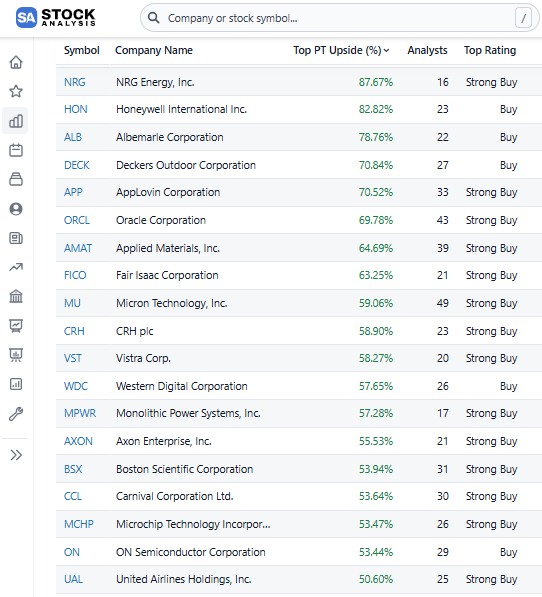Click company name Fair Isaac Corporation

(167, 275)
